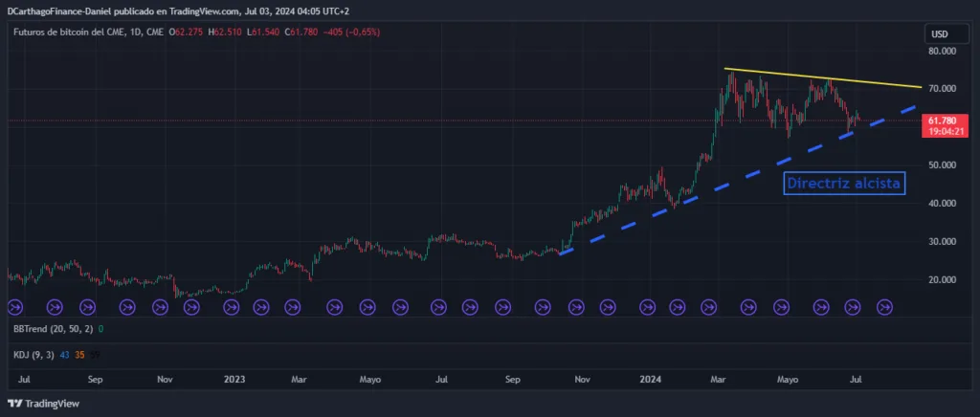Click the TradingView logo
This screenshot has height=417, width=980.
tap(44, 404)
